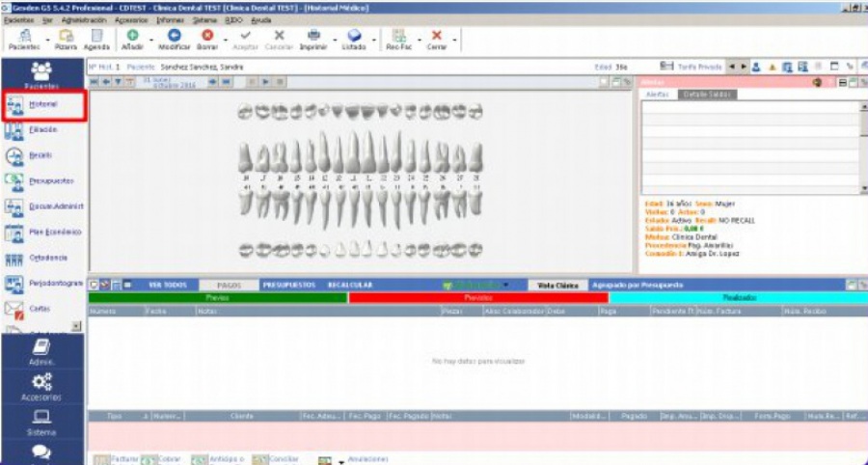Open the Pacientes toolbar button
The height and width of the screenshot is (465, 868).
(24, 40)
